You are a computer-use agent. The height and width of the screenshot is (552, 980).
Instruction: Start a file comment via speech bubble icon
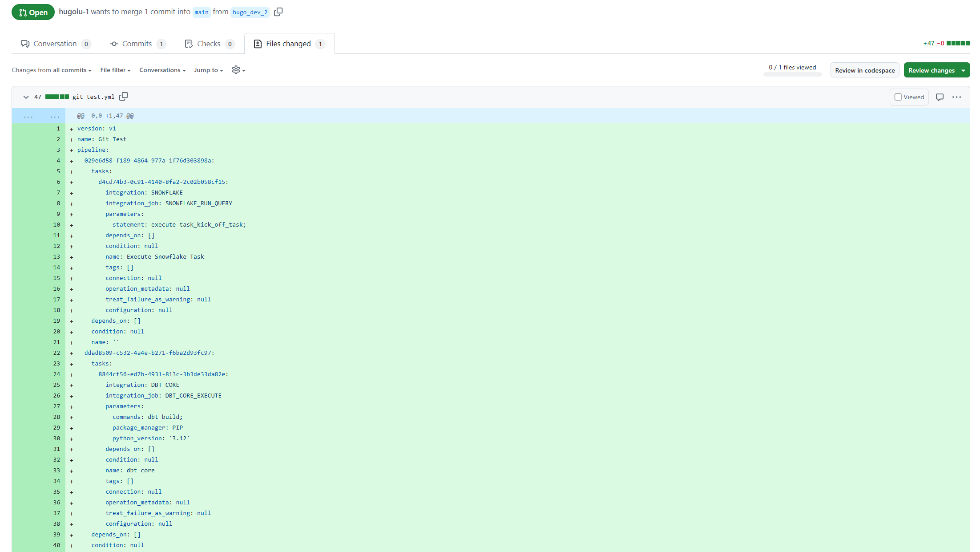click(940, 97)
